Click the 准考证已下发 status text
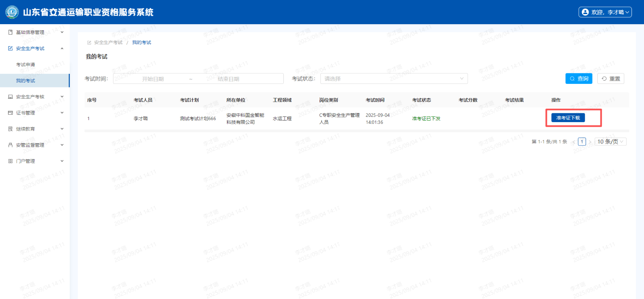The width and height of the screenshot is (644, 299). tap(426, 118)
